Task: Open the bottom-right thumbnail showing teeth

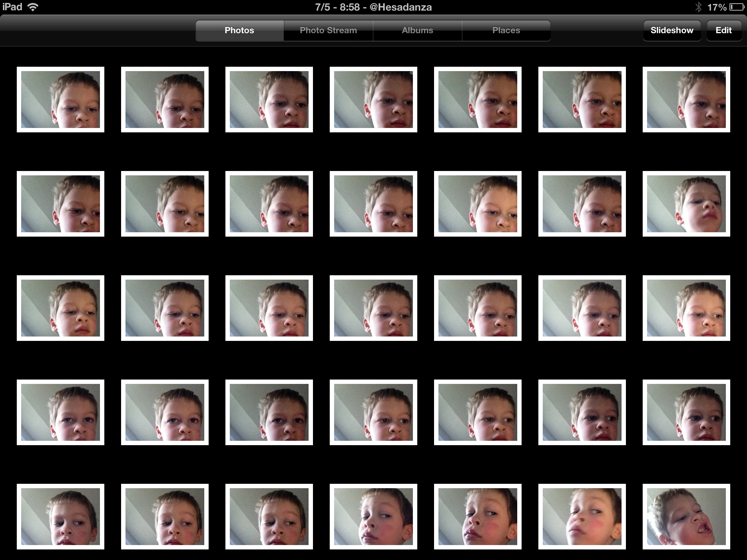Action: pyautogui.click(x=686, y=517)
